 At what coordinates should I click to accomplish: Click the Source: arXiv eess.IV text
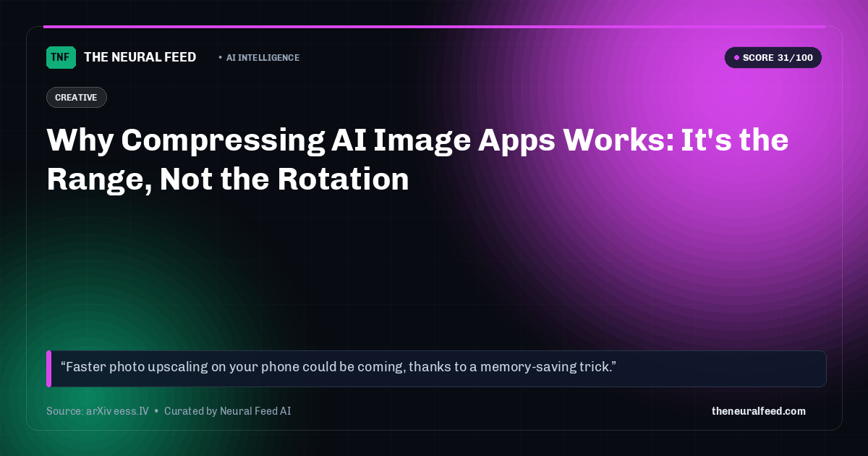click(98, 411)
